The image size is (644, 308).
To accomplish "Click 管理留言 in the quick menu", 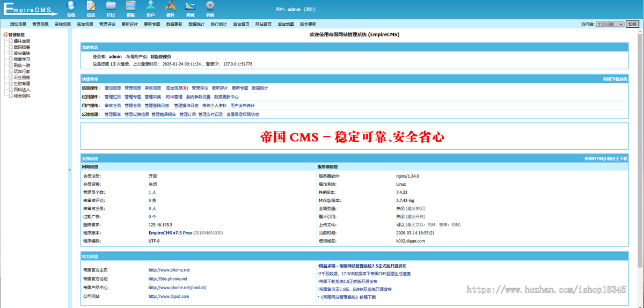I will click(x=113, y=114).
